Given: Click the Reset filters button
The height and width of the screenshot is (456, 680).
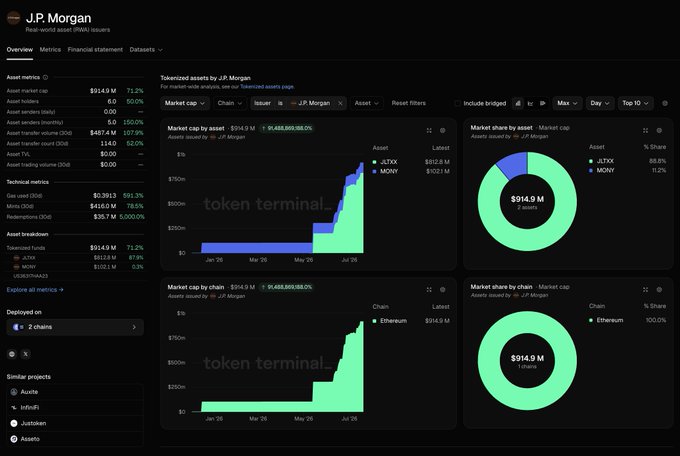Looking at the screenshot, I should [x=409, y=103].
